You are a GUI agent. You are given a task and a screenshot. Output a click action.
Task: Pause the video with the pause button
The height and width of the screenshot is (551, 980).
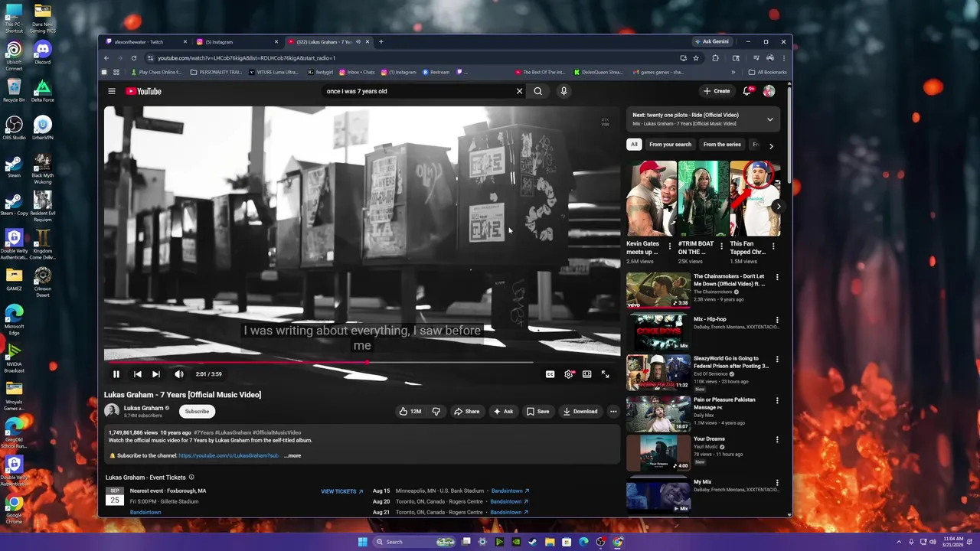(x=116, y=374)
